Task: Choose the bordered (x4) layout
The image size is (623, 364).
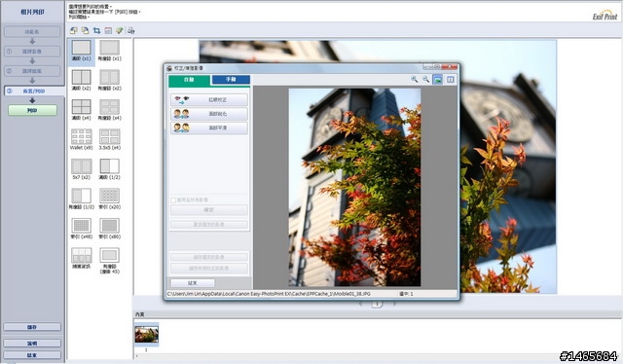Action: pyautogui.click(x=110, y=110)
